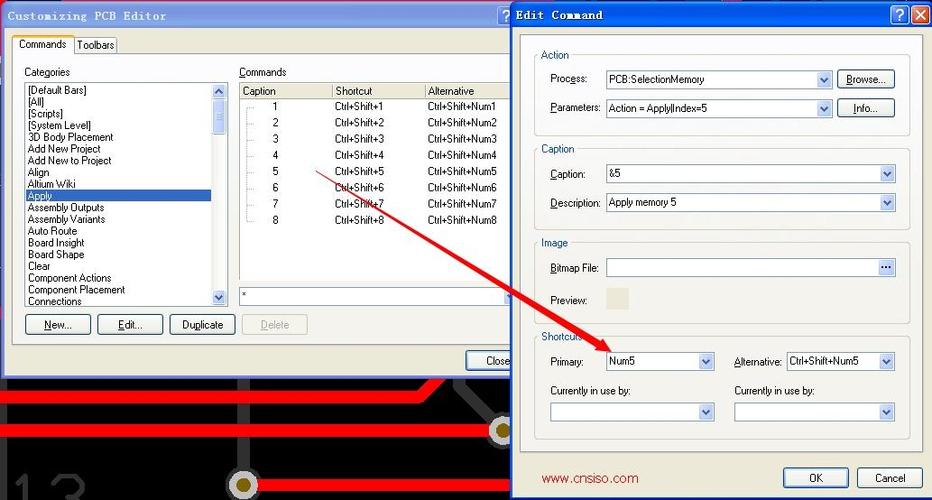
Task: Click Cancel in Edit Command dialog
Action: 890,478
